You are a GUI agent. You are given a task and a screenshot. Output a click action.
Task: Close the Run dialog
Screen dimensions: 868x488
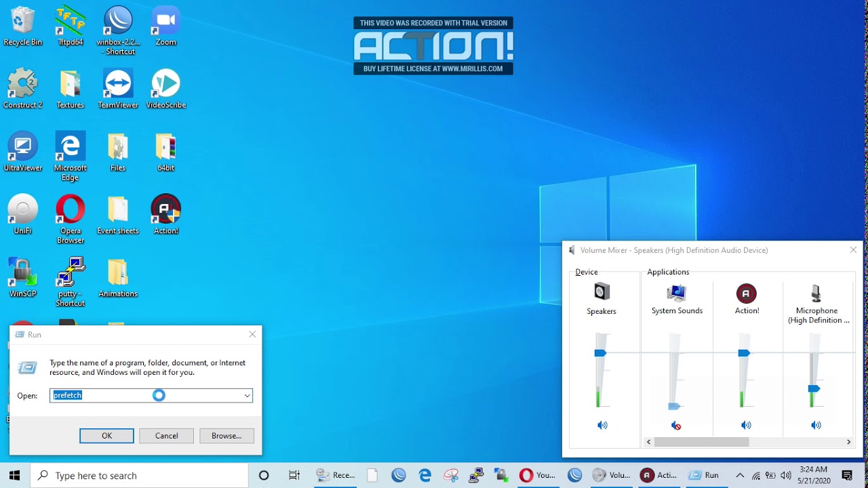coord(252,334)
